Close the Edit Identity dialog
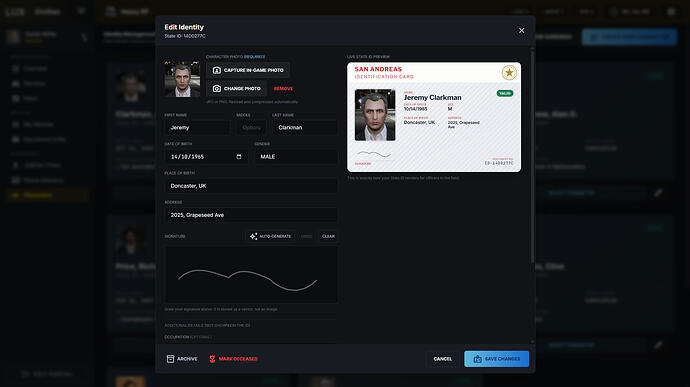690x387 pixels. tap(521, 30)
